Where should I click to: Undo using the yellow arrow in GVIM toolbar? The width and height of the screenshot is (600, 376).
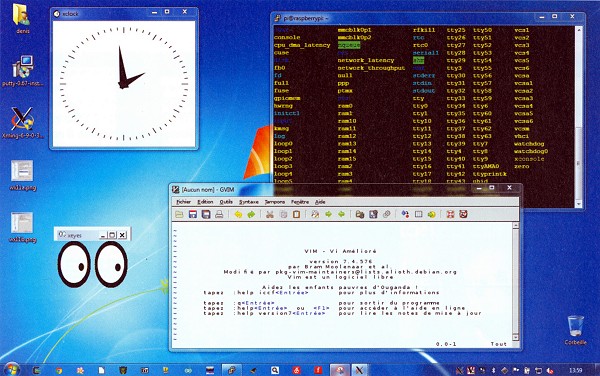click(238, 214)
